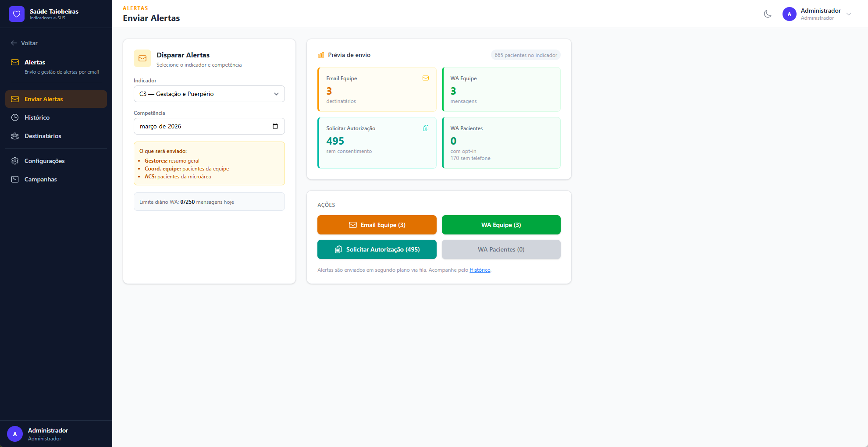Follow the Histórico link in the footer note
The height and width of the screenshot is (447, 868).
[x=480, y=270]
